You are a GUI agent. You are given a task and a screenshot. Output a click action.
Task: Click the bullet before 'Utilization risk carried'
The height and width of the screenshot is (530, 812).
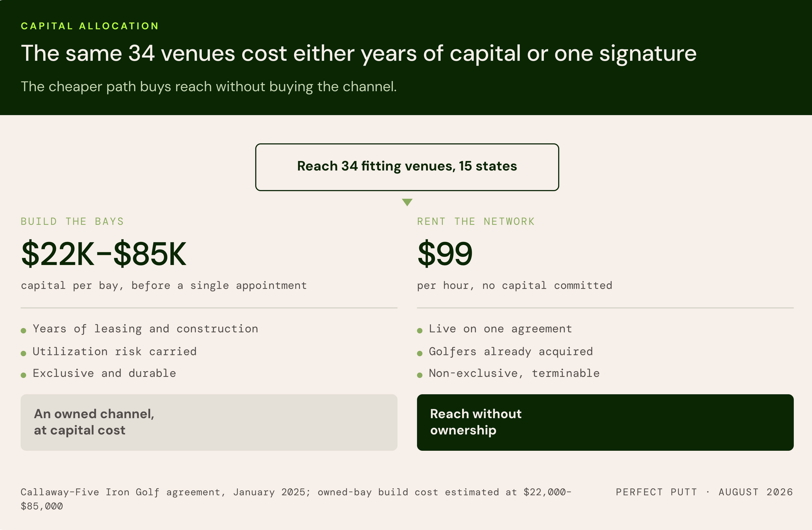[x=24, y=353]
